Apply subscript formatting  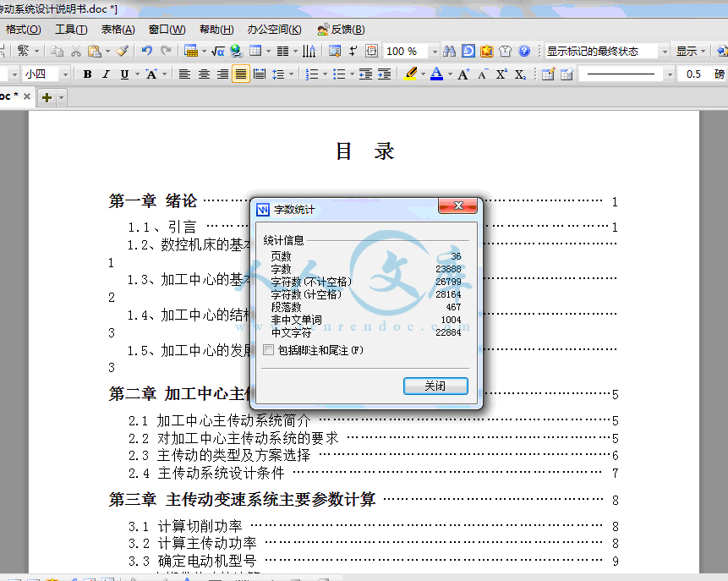point(521,74)
